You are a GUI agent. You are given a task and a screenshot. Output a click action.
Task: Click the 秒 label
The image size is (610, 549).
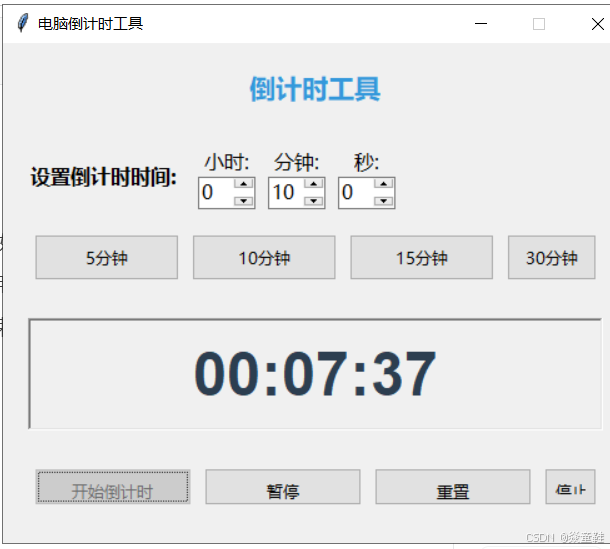click(366, 162)
